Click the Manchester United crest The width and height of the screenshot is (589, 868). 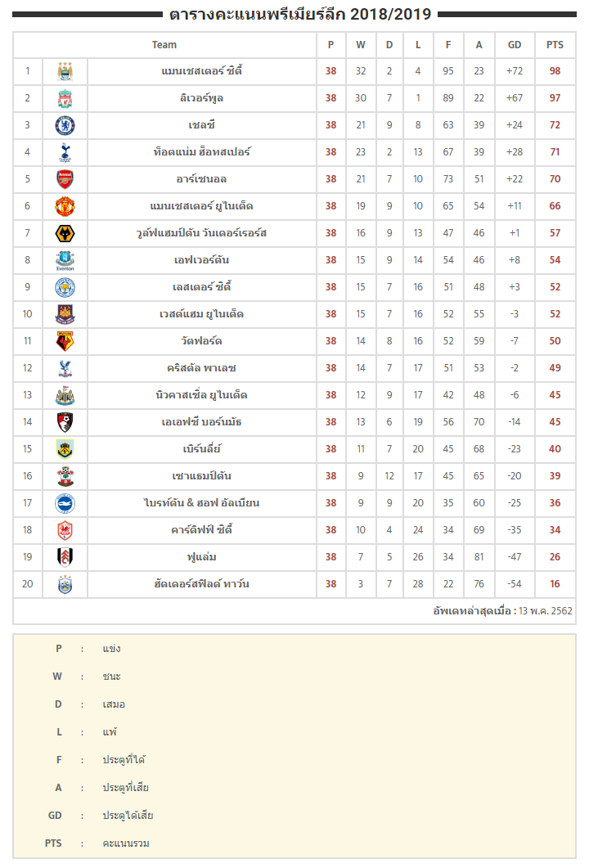click(x=65, y=206)
